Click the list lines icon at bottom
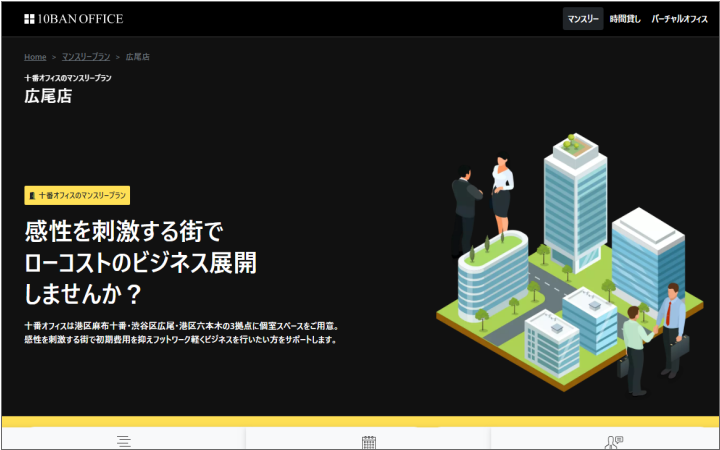This screenshot has width=720, height=450. [x=124, y=442]
